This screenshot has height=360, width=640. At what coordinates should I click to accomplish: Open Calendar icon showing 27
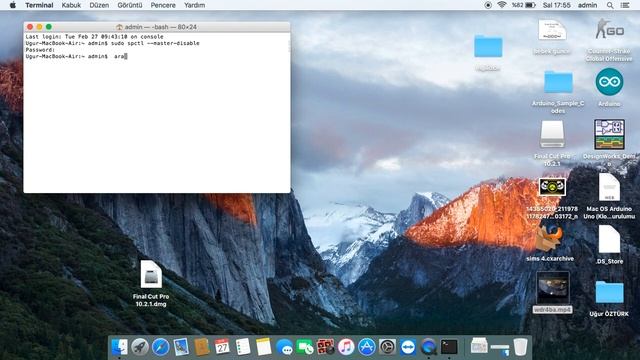pos(222,347)
